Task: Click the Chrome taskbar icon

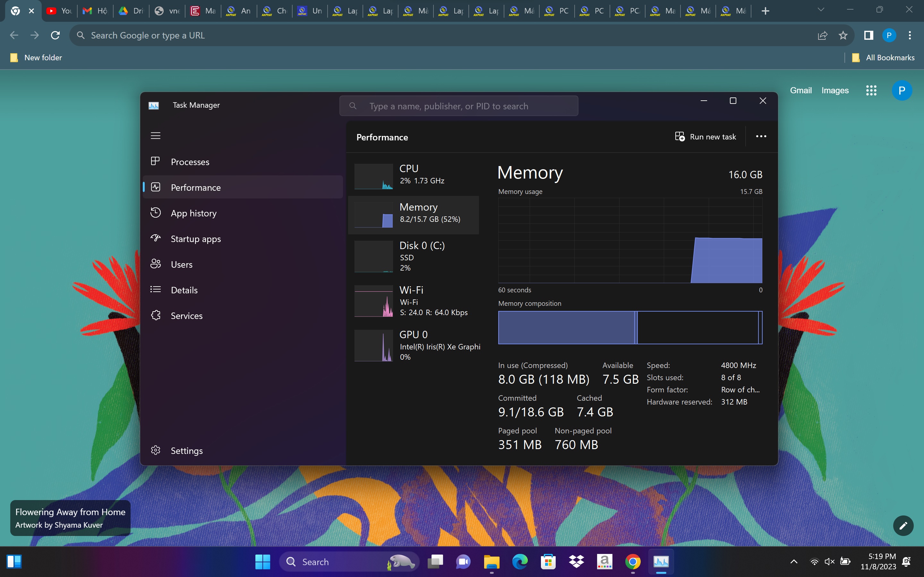Action: (632, 562)
